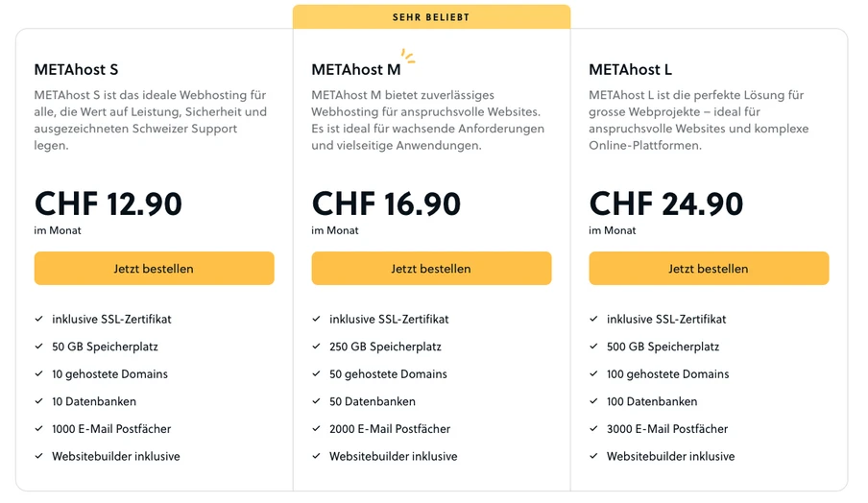Screen dimensions: 868x503
Task: Click 3000 E-Mail Postfächer feature text
Action: (x=667, y=429)
